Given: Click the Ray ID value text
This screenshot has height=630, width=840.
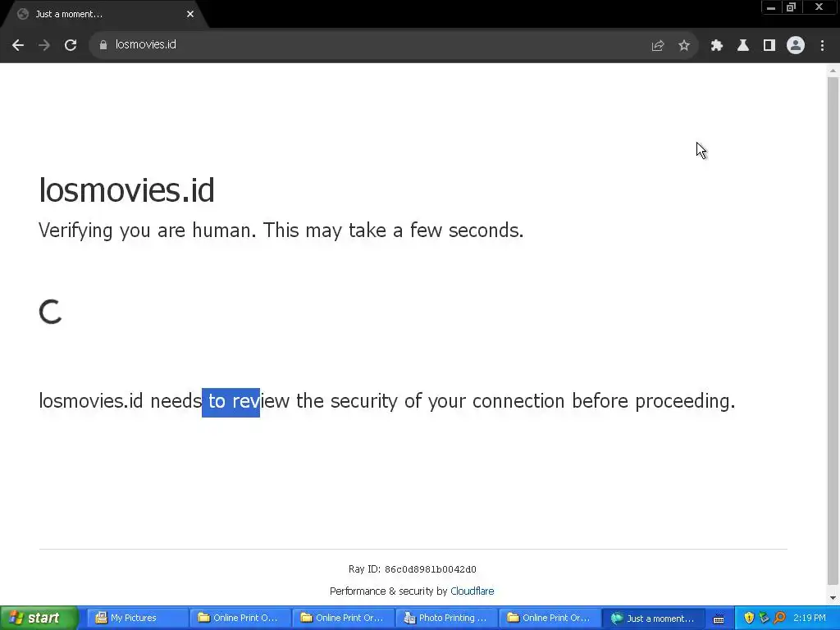Looking at the screenshot, I should pos(430,569).
